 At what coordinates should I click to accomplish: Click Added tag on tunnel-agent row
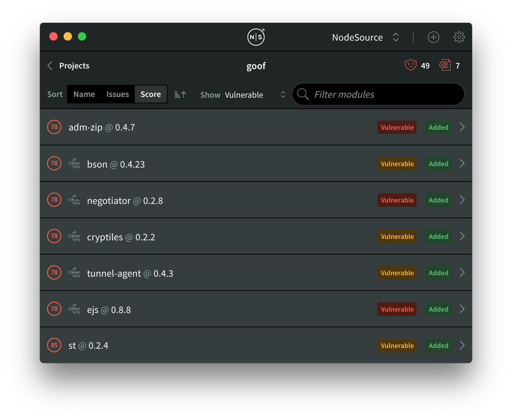tap(438, 273)
